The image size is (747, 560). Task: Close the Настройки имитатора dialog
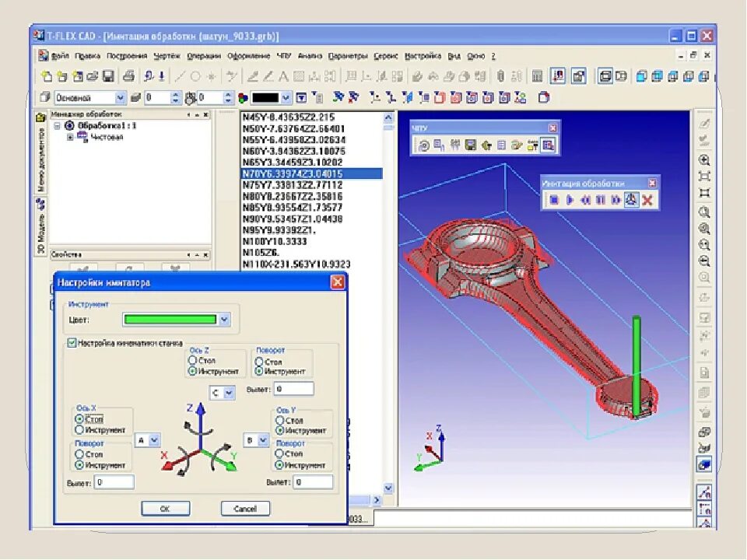[x=337, y=282]
